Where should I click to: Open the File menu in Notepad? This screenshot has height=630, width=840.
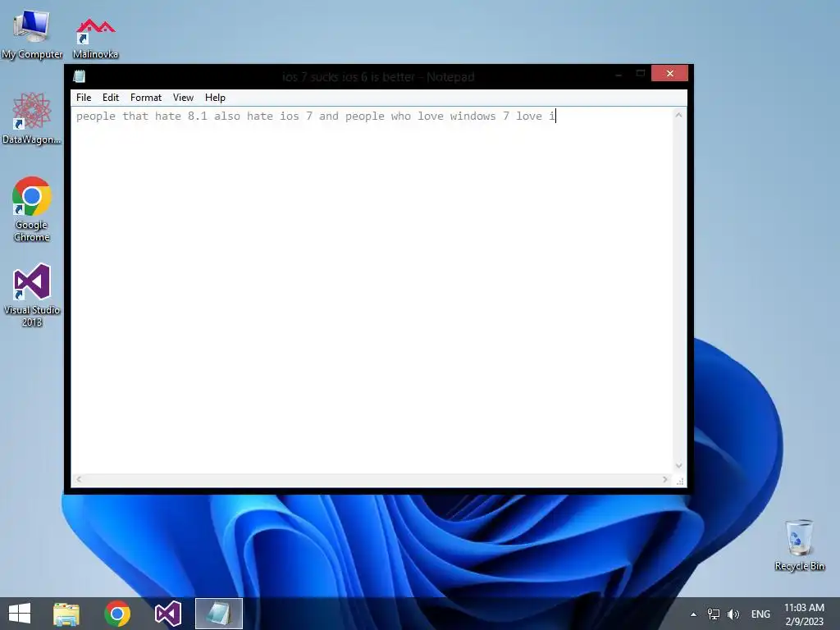pyautogui.click(x=84, y=98)
